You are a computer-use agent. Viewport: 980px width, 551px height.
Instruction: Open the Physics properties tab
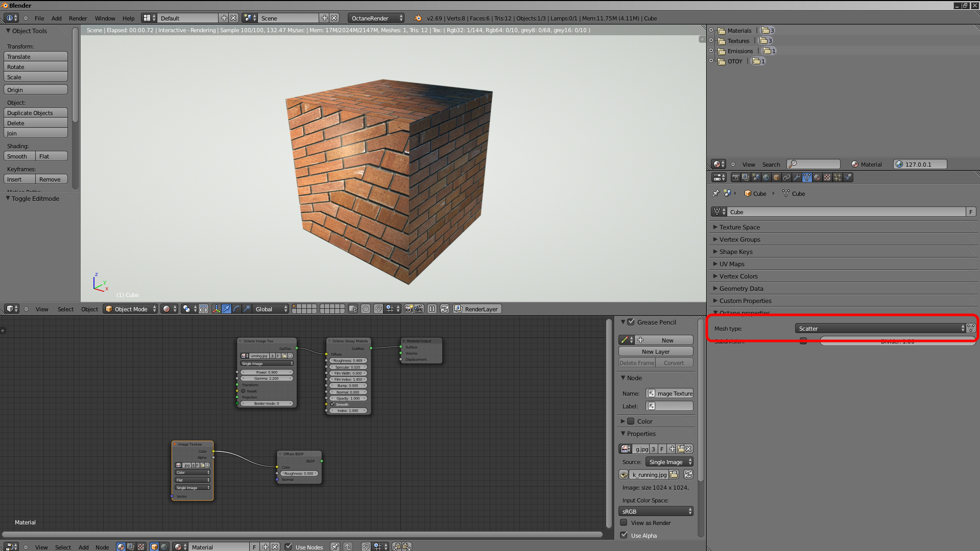click(x=848, y=177)
